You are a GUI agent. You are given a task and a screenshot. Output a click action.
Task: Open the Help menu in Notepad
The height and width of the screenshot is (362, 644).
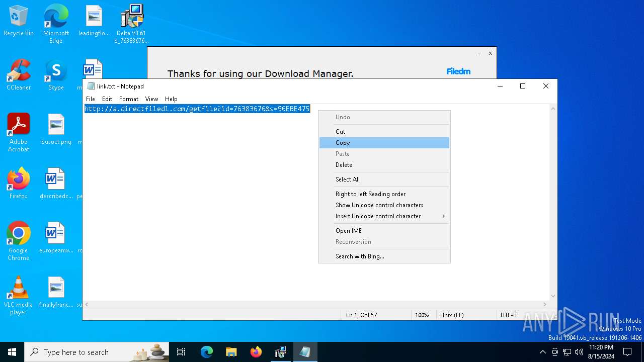pos(171,99)
